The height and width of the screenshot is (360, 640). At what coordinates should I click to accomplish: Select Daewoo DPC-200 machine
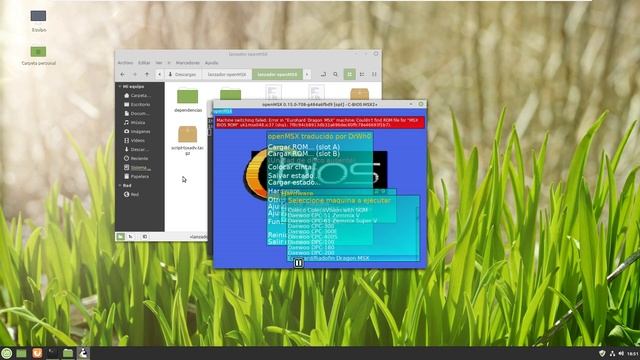click(311, 253)
